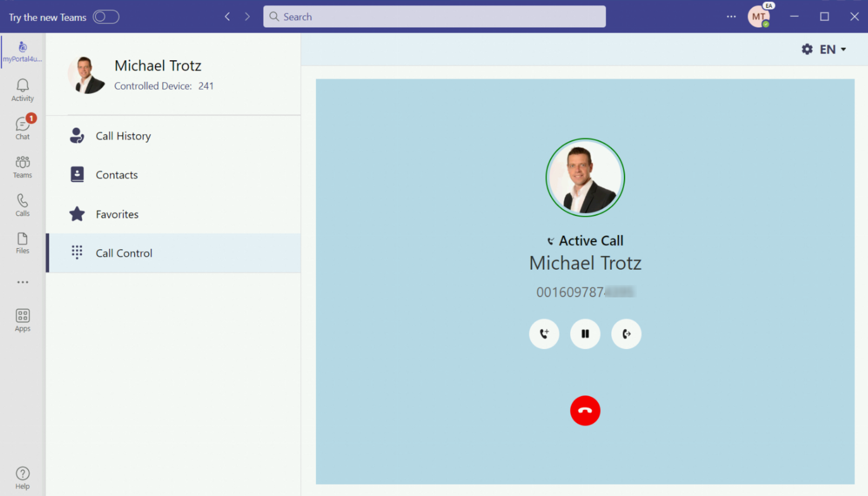Open the MT profile avatar menu
This screenshot has width=868, height=496.
click(x=759, y=17)
